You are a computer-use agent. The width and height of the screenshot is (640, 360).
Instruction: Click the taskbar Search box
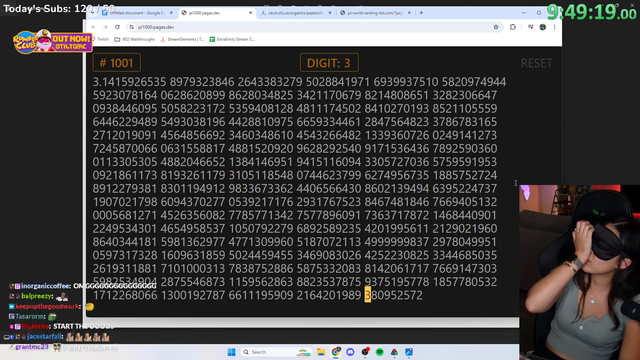(x=276, y=352)
